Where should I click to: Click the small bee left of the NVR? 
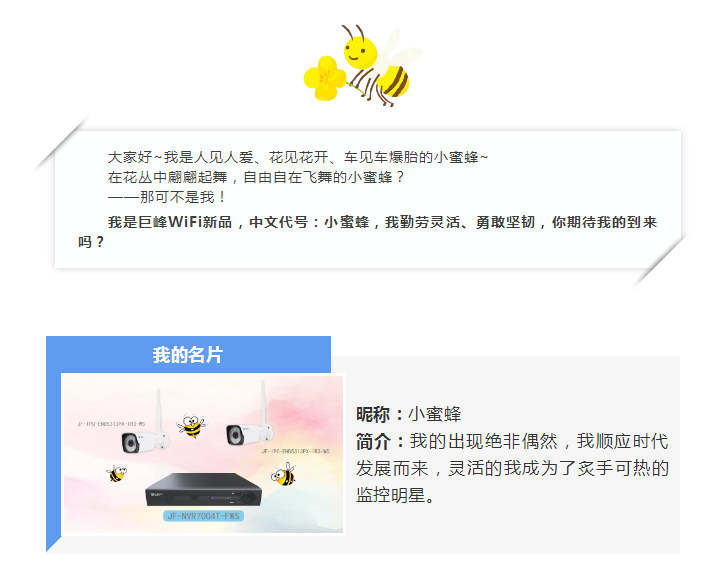click(116, 473)
